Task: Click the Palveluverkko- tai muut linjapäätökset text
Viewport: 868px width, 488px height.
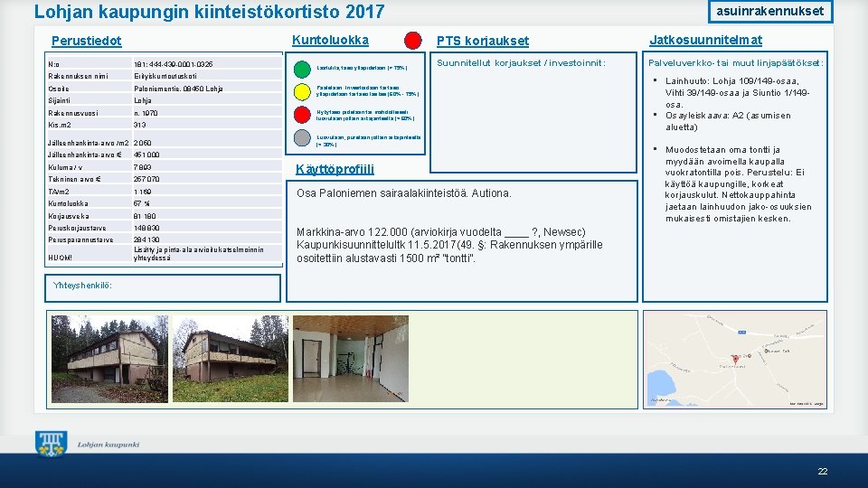Action: (x=736, y=63)
